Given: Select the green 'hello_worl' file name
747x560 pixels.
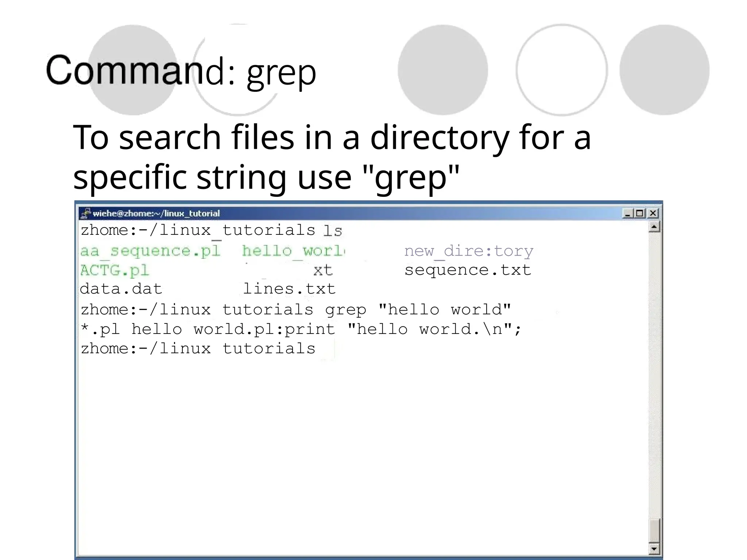Looking at the screenshot, I should pos(294,251).
